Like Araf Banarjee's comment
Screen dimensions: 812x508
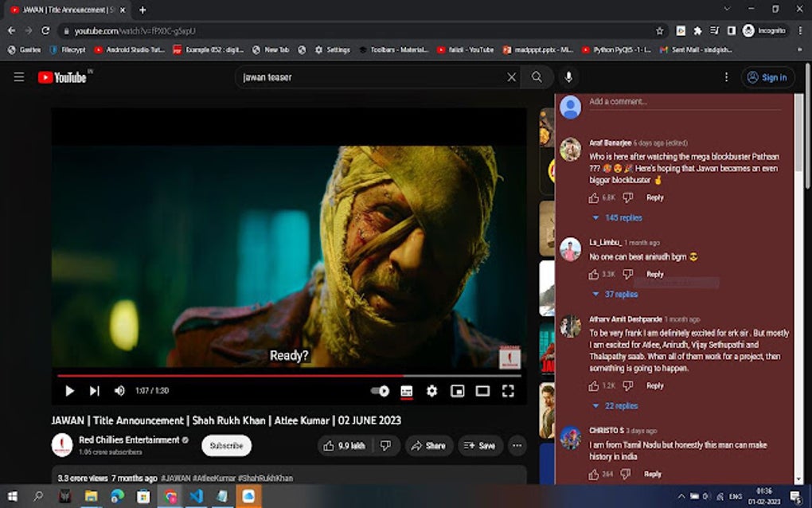point(593,197)
